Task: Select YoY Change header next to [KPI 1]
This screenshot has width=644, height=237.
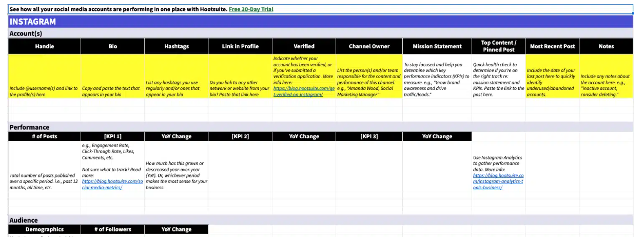Action: (177, 136)
